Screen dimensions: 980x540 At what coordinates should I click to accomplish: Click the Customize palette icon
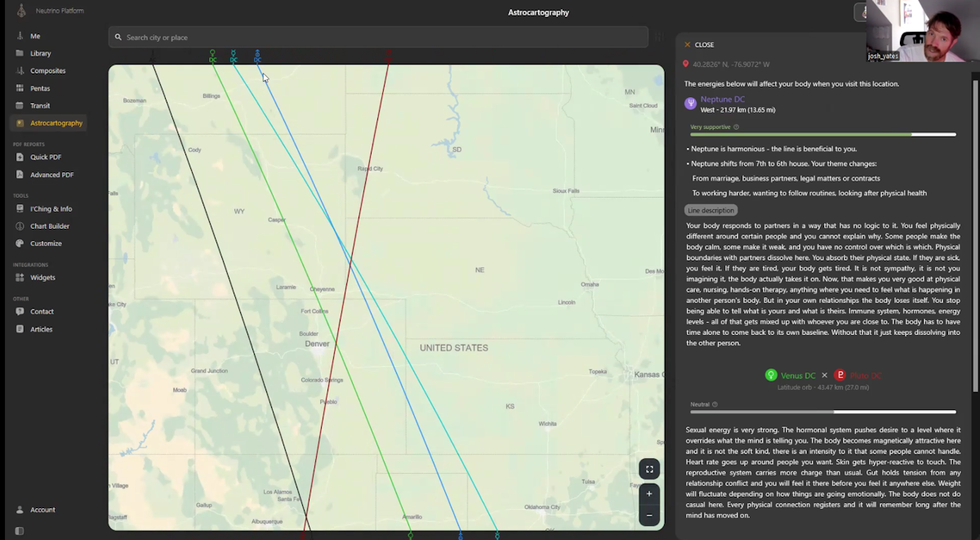pos(20,243)
